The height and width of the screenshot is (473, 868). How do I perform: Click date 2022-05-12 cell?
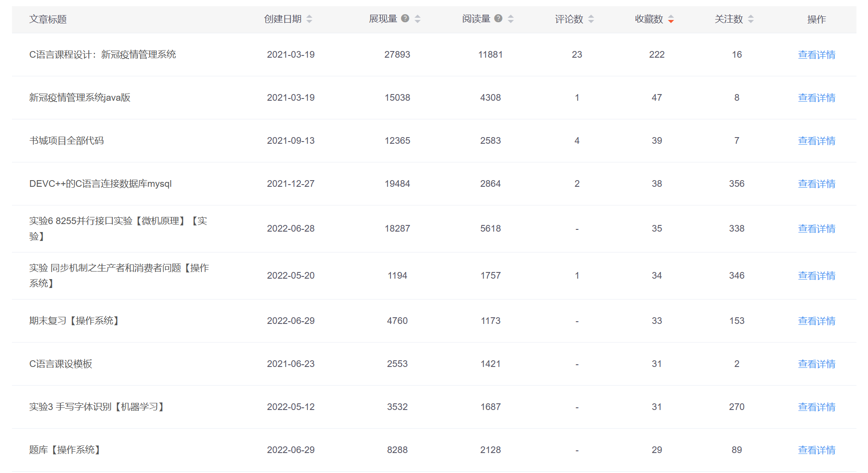tap(291, 407)
